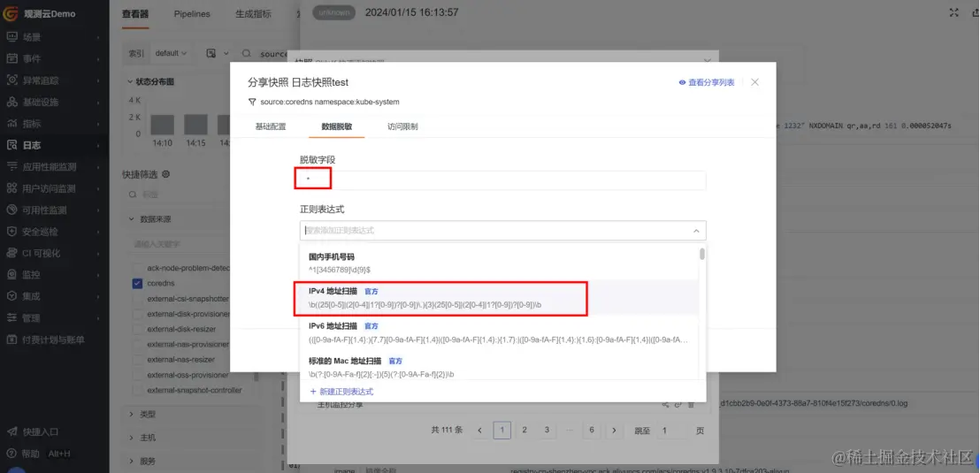The image size is (980, 473).
Task: Select the 日志 sidebar icon
Action: (11, 145)
